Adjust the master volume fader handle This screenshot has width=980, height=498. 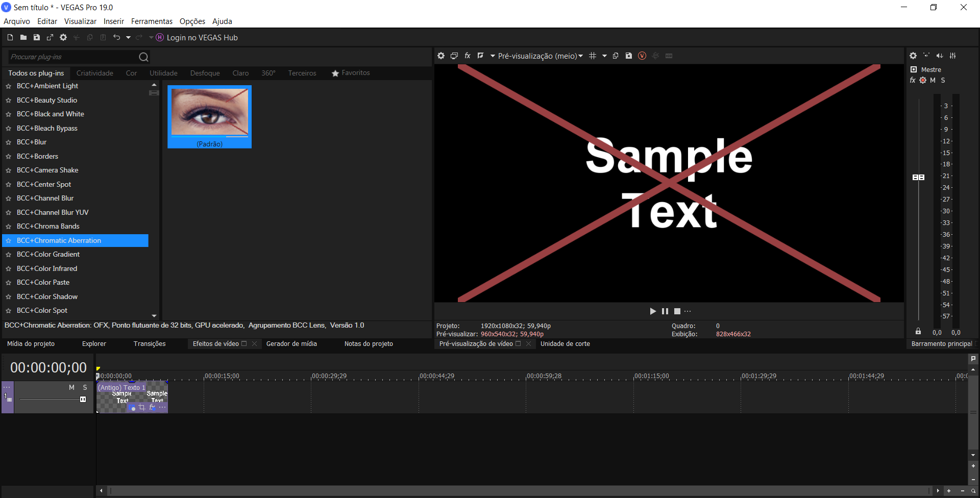click(x=919, y=177)
